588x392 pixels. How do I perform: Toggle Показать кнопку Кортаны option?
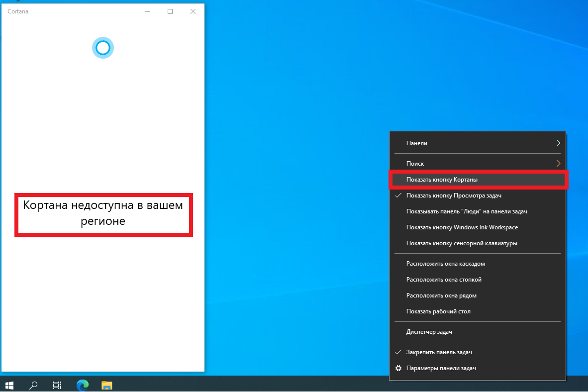coord(478,179)
